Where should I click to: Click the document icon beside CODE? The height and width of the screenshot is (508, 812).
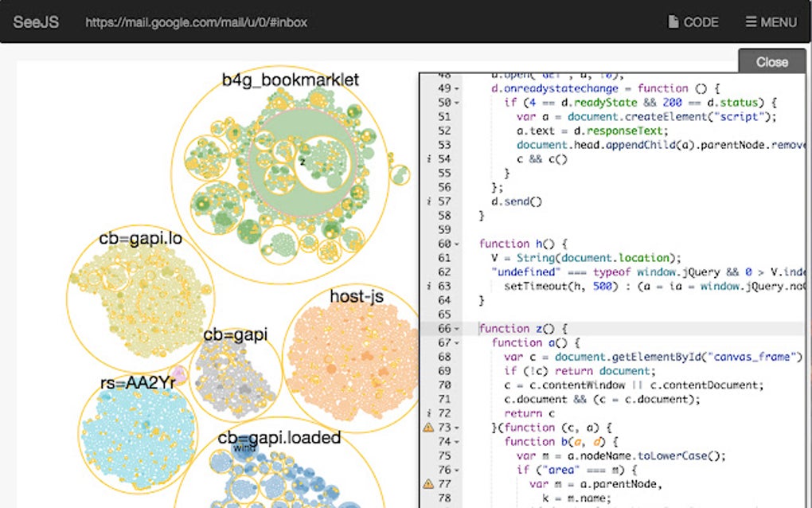pos(673,21)
